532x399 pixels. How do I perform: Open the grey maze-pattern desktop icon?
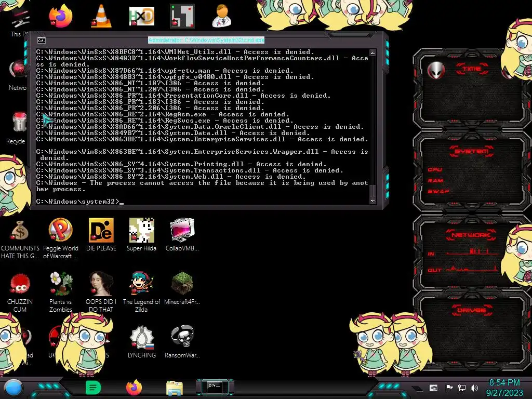pos(182,16)
